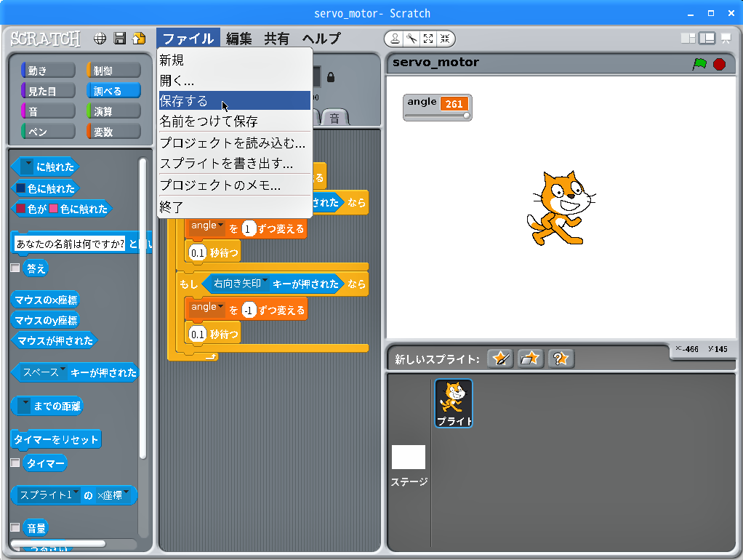Image resolution: width=743 pixels, height=560 pixels.
Task: Toggle the 音量 reporter checkbox
Action: pos(15,527)
